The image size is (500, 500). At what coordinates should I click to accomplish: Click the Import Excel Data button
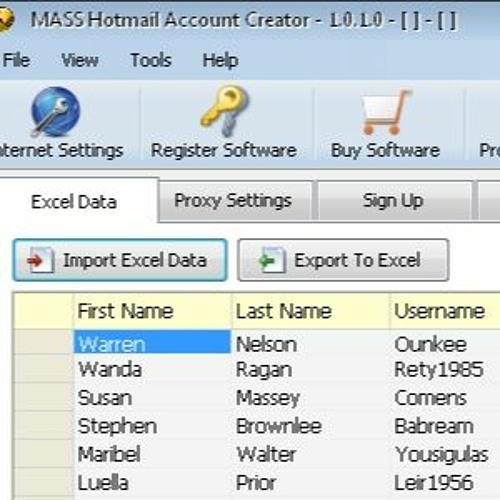coord(120,260)
